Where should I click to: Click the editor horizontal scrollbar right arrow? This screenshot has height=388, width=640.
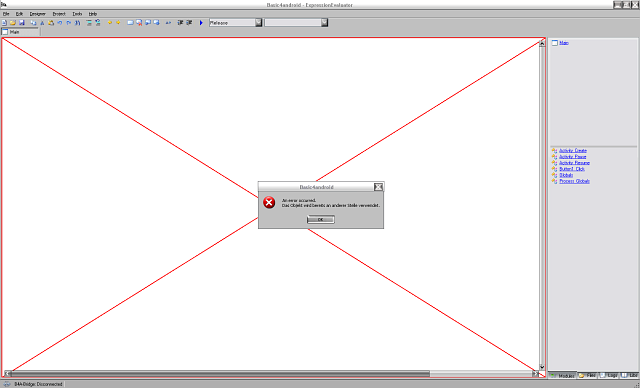535,373
